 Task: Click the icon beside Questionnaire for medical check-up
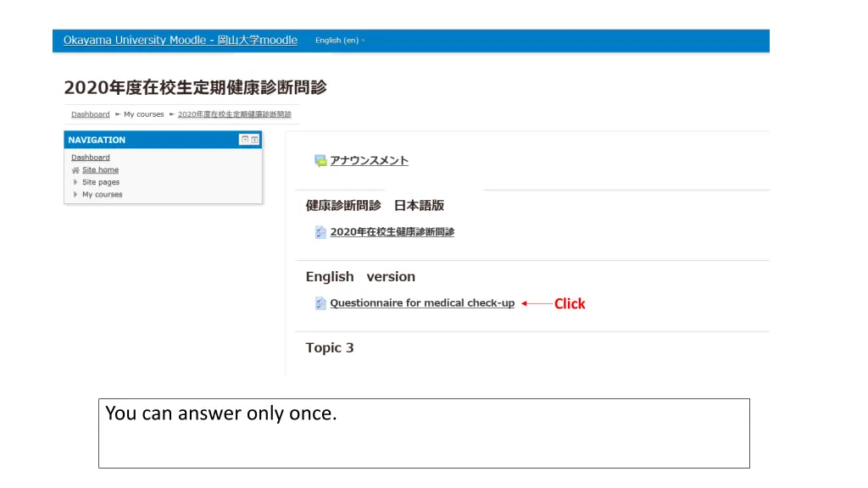[x=320, y=303]
